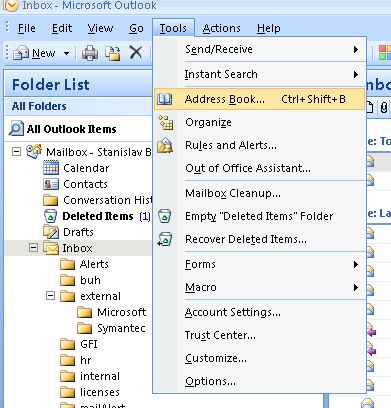Screen dimensions: 391x408
Task: Open Trust Center from Tools menu
Action: click(x=260, y=335)
